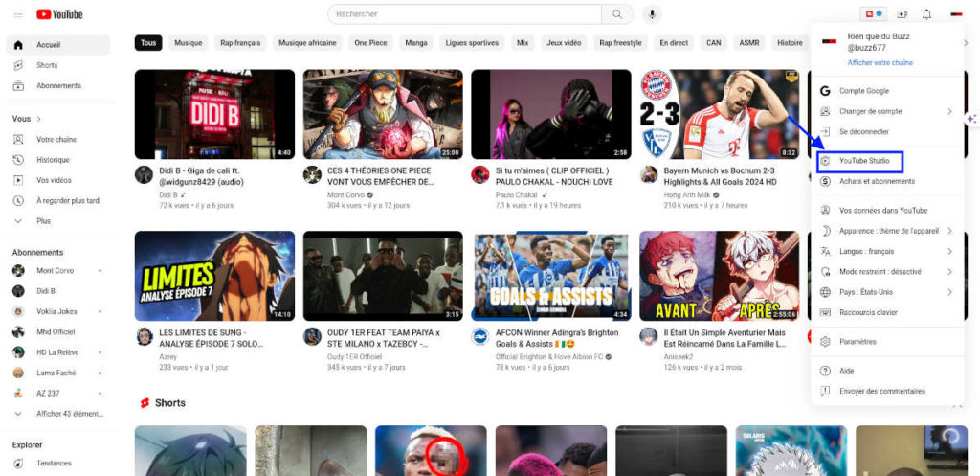Open the Goals & Assists Brighton thumbnail
Viewport: 980px width, 476px height.
(x=551, y=276)
